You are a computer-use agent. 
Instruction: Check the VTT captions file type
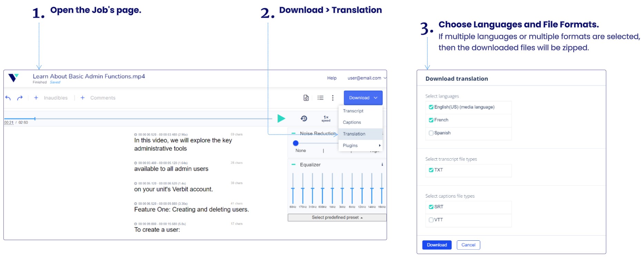(x=431, y=220)
